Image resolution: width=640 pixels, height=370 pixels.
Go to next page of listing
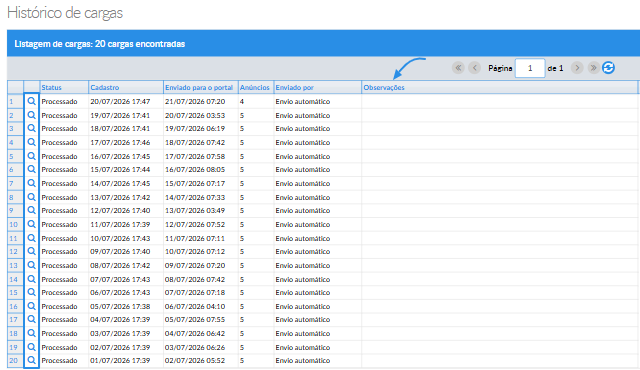coord(577,68)
